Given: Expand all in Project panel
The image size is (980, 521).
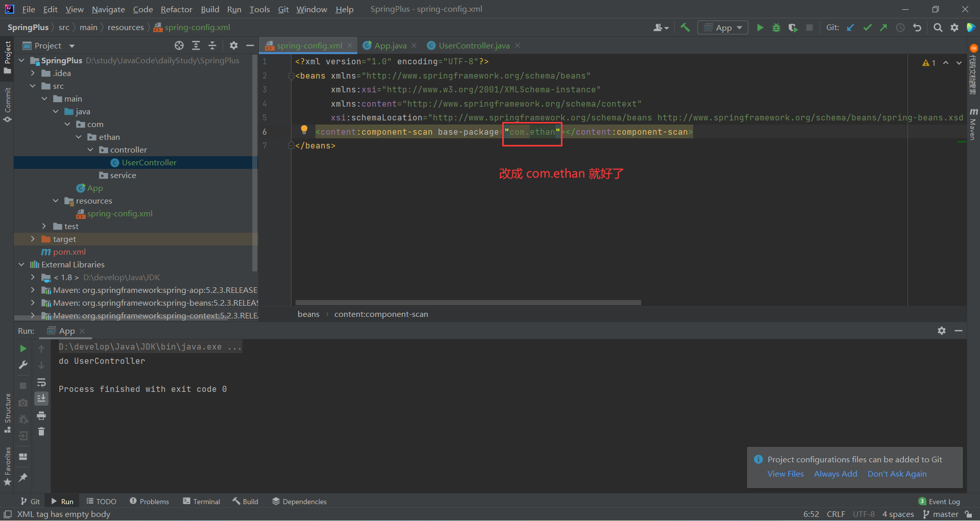Looking at the screenshot, I should 196,45.
